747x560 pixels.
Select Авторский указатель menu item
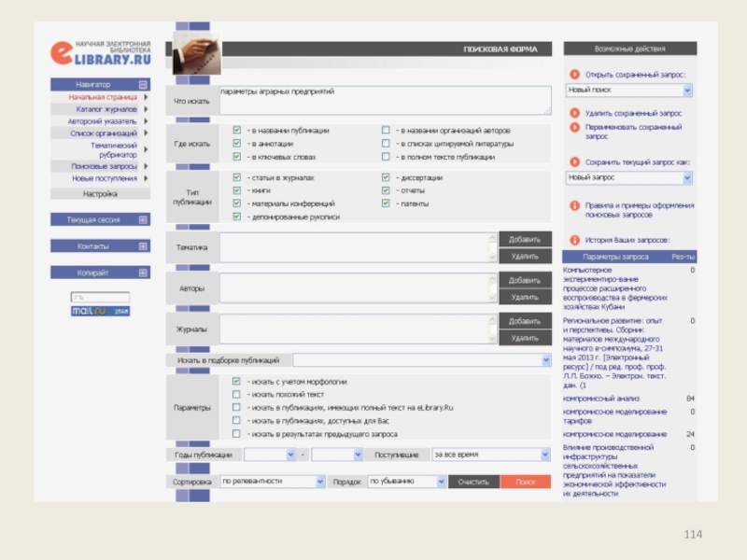tap(102, 121)
